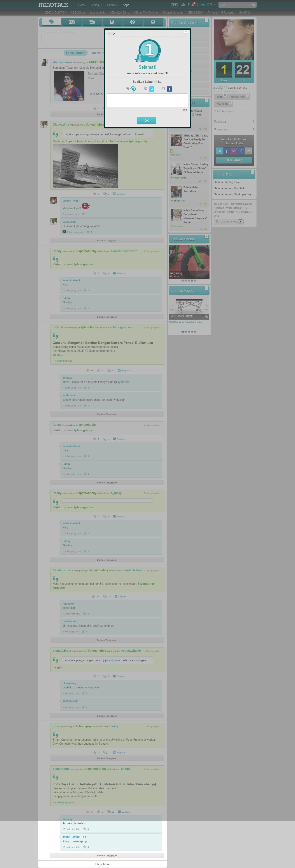Click the Mindtalk logo icon in dialog

pos(133,89)
